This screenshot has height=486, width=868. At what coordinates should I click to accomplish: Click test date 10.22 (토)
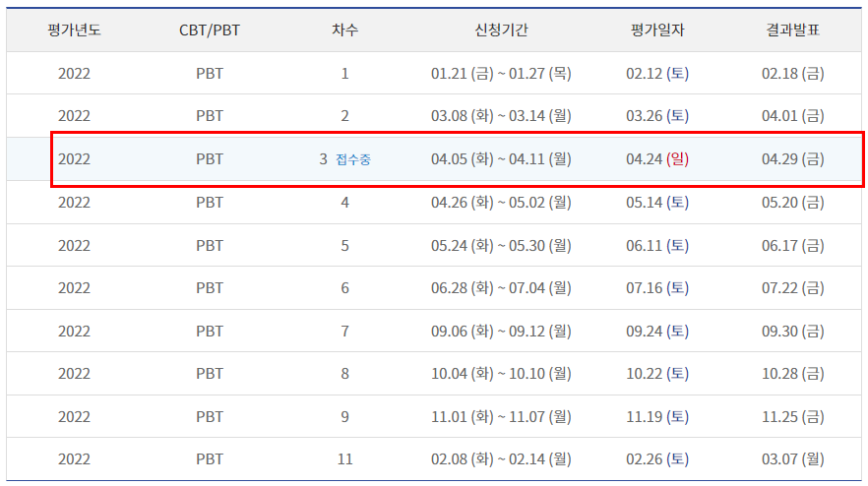657,374
